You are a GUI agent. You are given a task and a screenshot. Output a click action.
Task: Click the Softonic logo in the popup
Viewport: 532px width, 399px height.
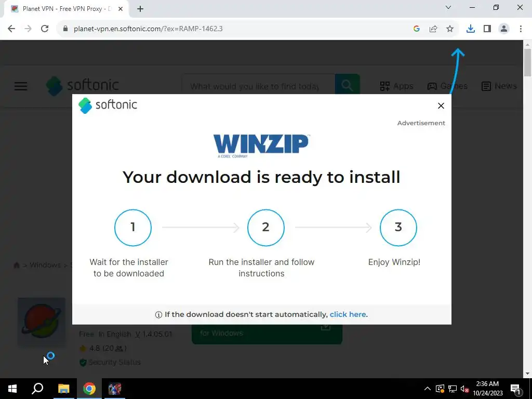click(108, 105)
